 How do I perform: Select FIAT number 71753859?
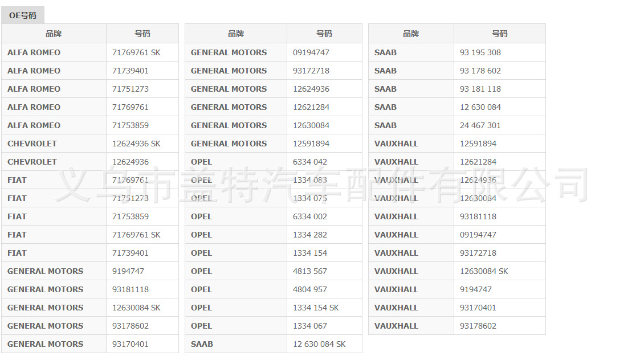coord(130,216)
